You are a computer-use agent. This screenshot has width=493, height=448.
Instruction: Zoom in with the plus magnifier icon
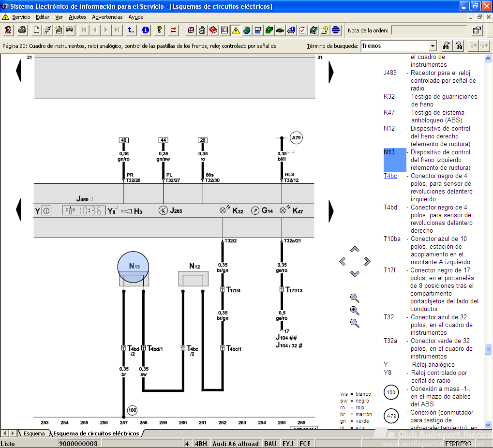click(355, 311)
